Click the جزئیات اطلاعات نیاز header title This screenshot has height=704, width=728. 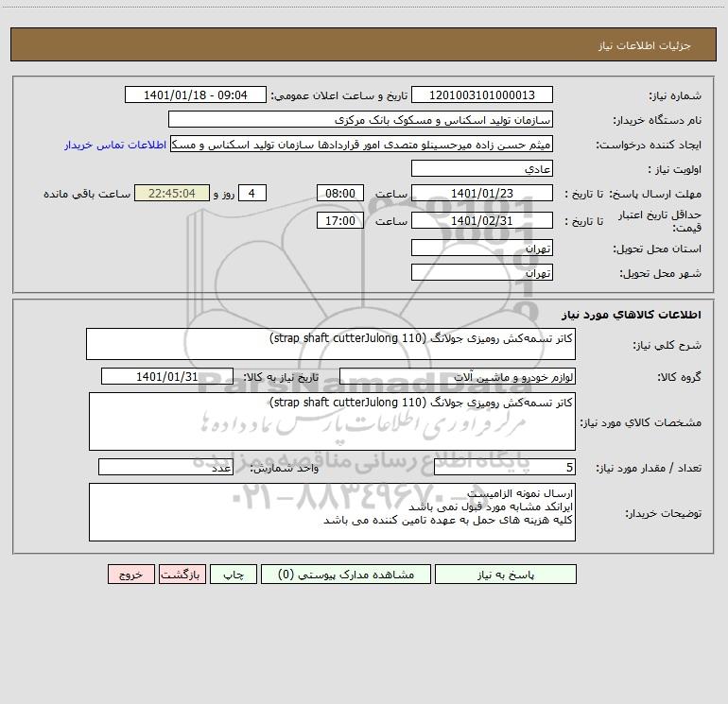tap(645, 45)
